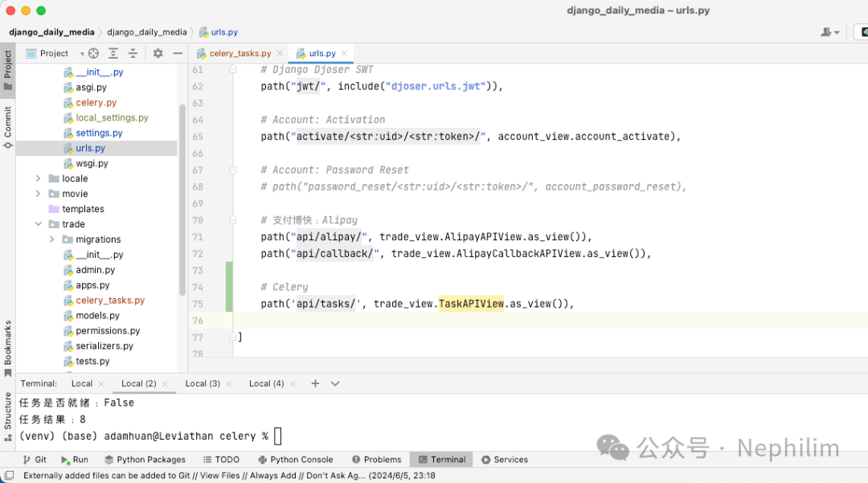This screenshot has width=868, height=483.
Task: Fold code region at line 61
Action: [233, 70]
